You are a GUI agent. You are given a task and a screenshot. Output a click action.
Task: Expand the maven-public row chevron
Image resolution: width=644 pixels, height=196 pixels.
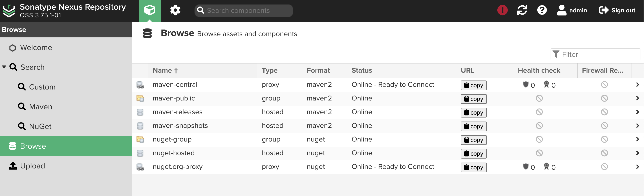point(637,98)
